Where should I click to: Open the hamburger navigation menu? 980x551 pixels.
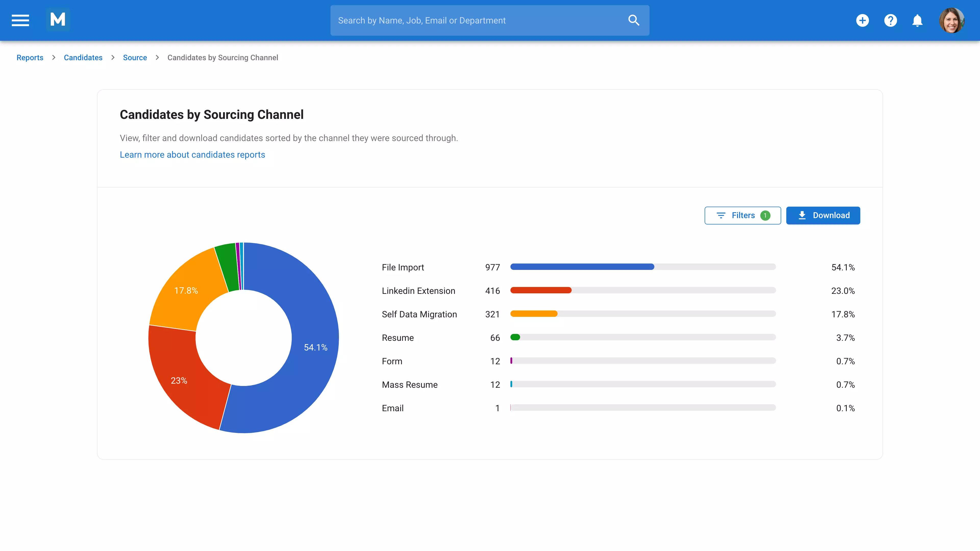point(20,20)
